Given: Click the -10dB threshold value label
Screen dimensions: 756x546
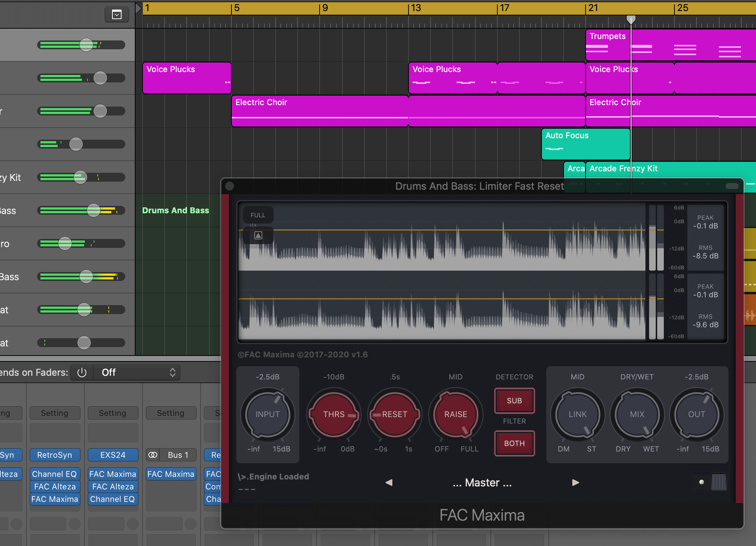Looking at the screenshot, I should coord(334,377).
